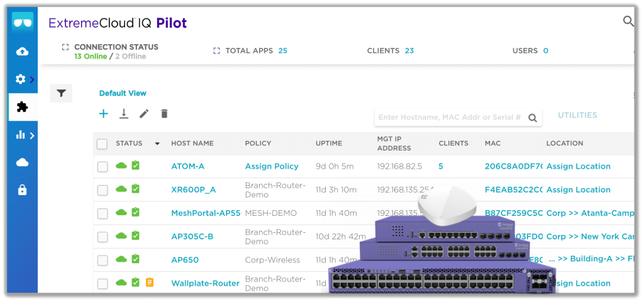644x304 pixels.
Task: Click the Clients count 23
Action: 409,51
